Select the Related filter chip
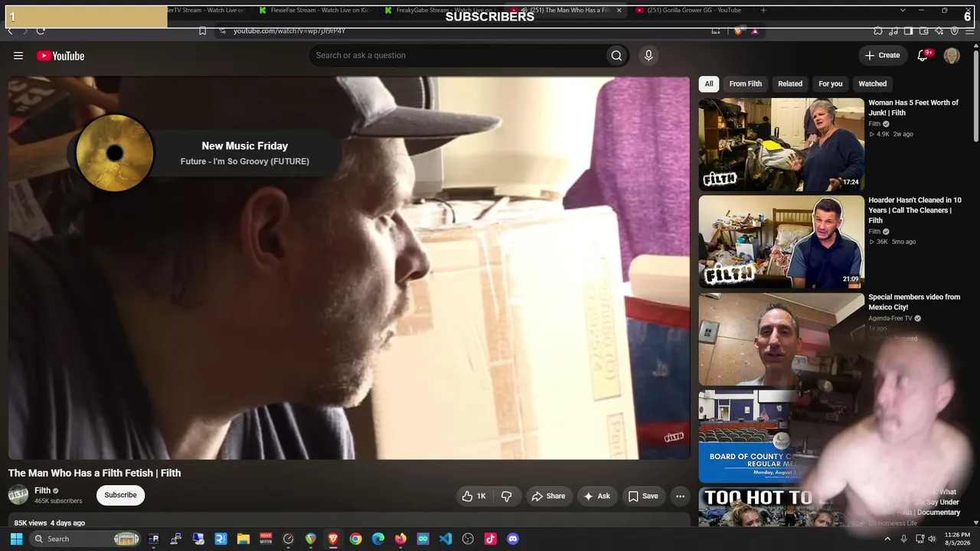This screenshot has width=980, height=551. tap(790, 83)
